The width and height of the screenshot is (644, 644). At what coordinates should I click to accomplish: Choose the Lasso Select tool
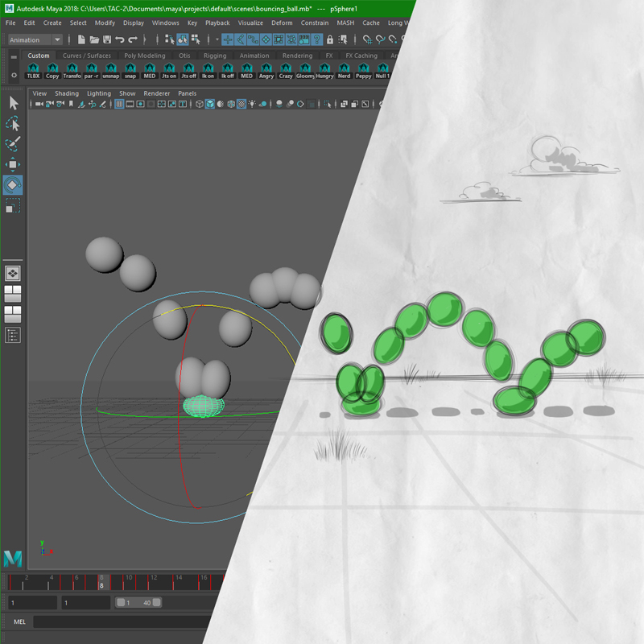click(13, 124)
